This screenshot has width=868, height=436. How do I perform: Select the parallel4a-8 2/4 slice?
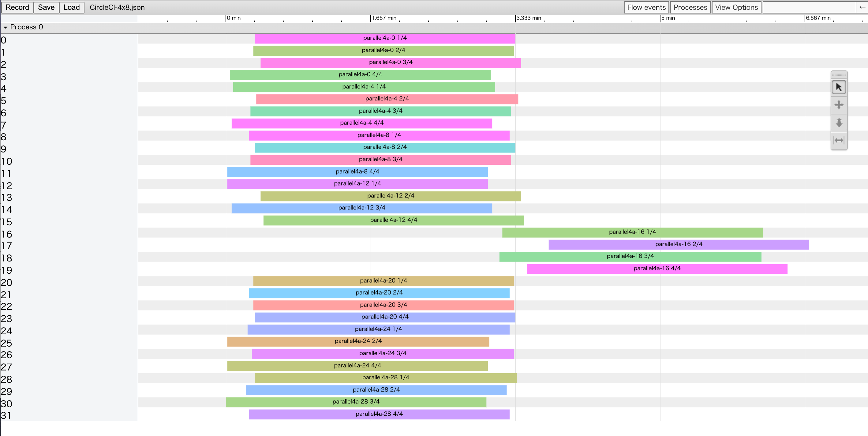(x=385, y=147)
